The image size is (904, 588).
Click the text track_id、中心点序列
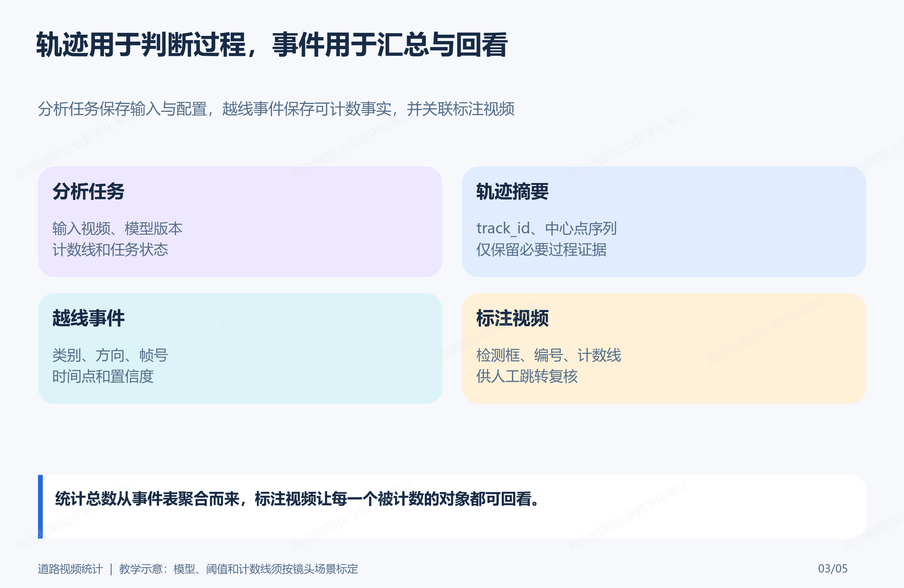tap(546, 229)
